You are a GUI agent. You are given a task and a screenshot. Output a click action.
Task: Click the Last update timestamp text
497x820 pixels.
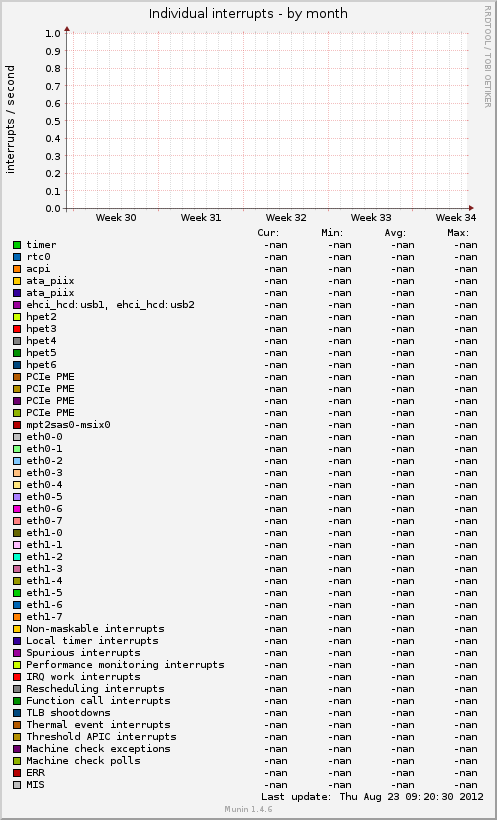(x=372, y=797)
